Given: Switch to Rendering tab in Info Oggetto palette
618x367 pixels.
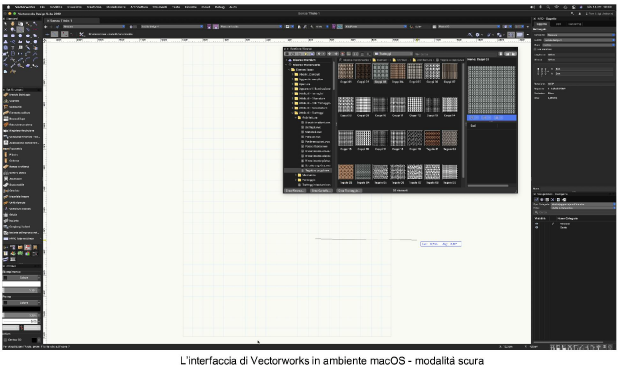Looking at the screenshot, I should [x=575, y=24].
